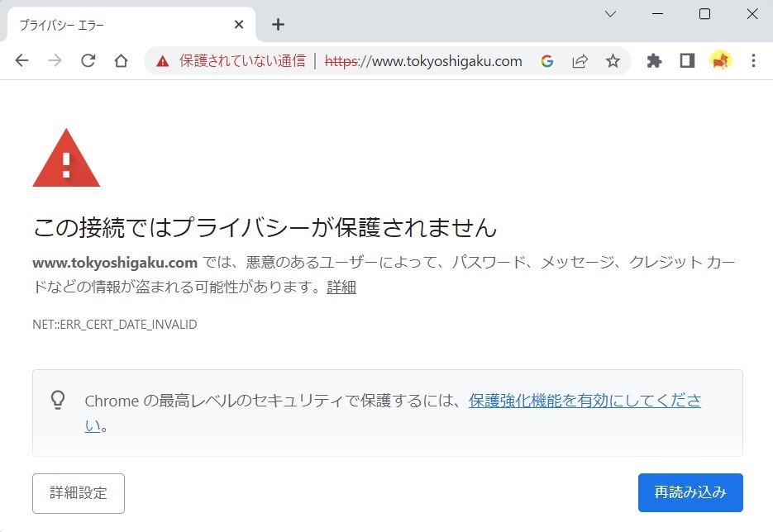Click the red warning triangle in address bar
Screen dimensions: 773x532
coord(162,61)
